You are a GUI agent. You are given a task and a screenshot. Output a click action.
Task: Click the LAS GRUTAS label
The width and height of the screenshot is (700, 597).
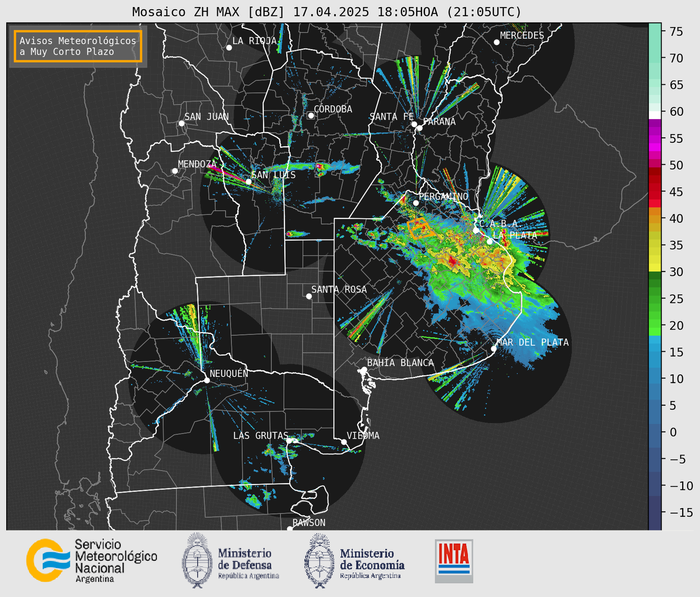coord(261,436)
